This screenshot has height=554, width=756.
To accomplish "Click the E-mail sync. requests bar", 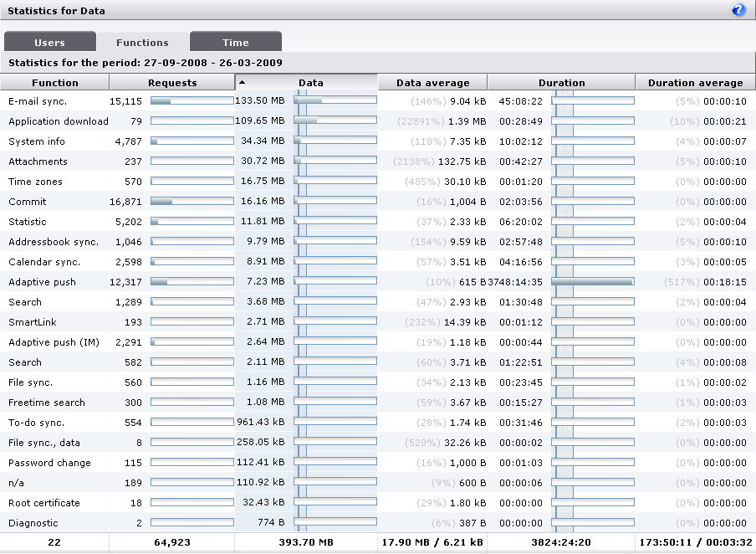I will [192, 101].
